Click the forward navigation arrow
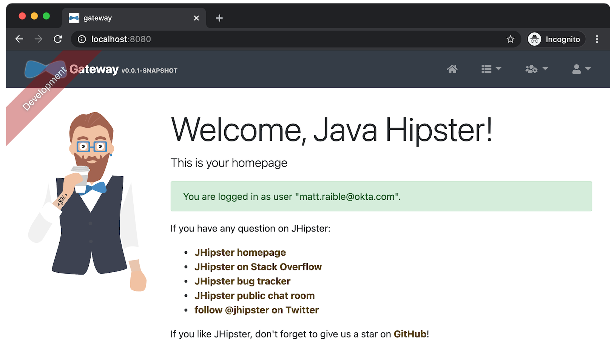 (39, 39)
